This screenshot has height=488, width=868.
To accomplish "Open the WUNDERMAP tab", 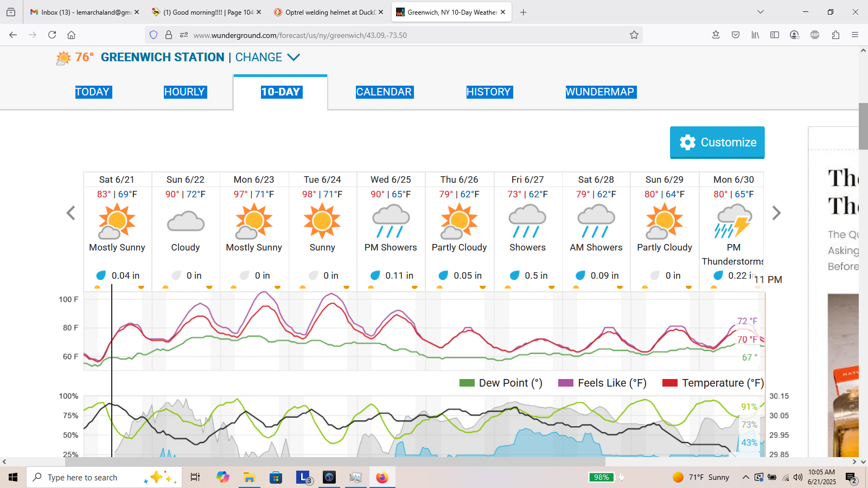I will point(600,92).
